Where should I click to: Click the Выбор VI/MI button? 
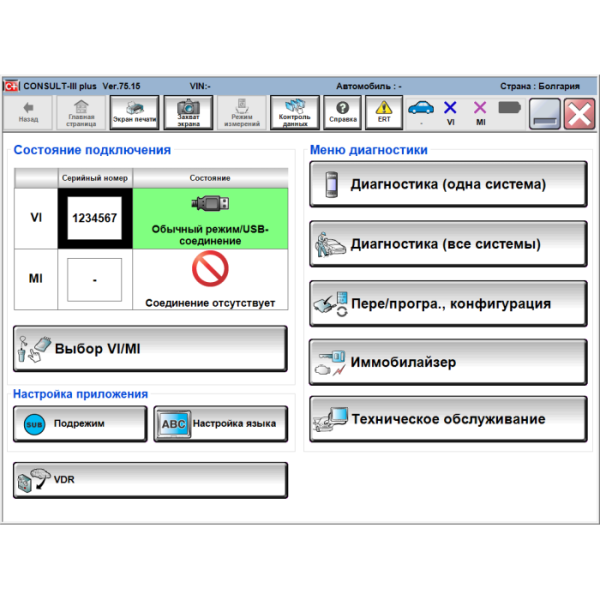tap(150, 349)
